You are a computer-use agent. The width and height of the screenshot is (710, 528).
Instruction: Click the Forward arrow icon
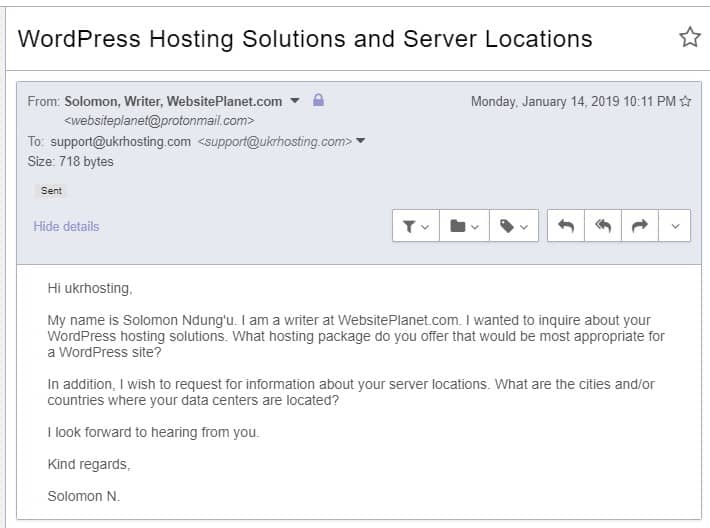click(639, 226)
